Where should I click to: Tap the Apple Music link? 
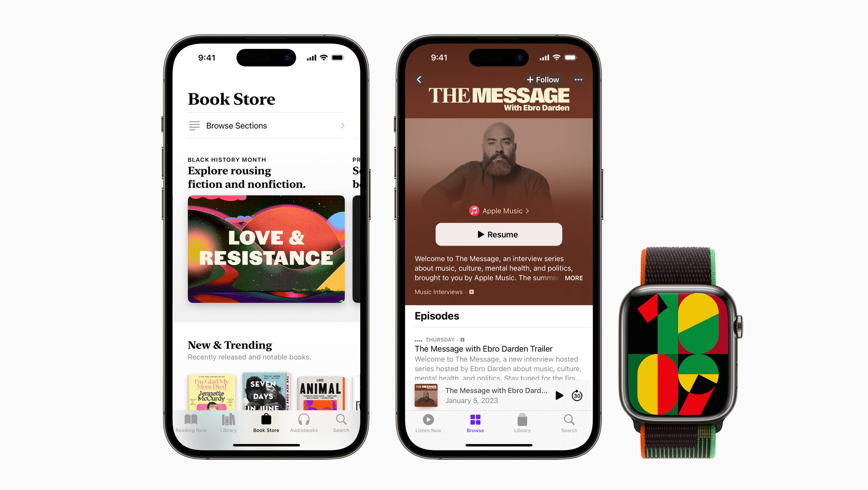pyautogui.click(x=500, y=210)
